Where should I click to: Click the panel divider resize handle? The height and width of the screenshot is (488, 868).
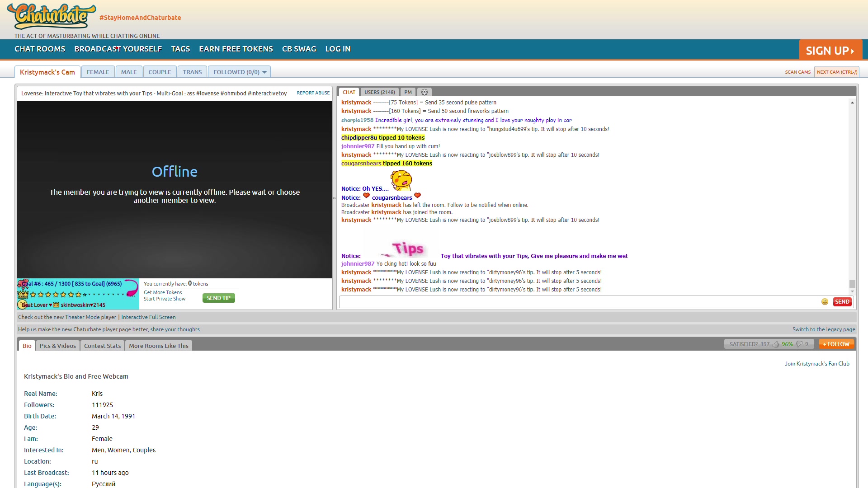coord(335,198)
